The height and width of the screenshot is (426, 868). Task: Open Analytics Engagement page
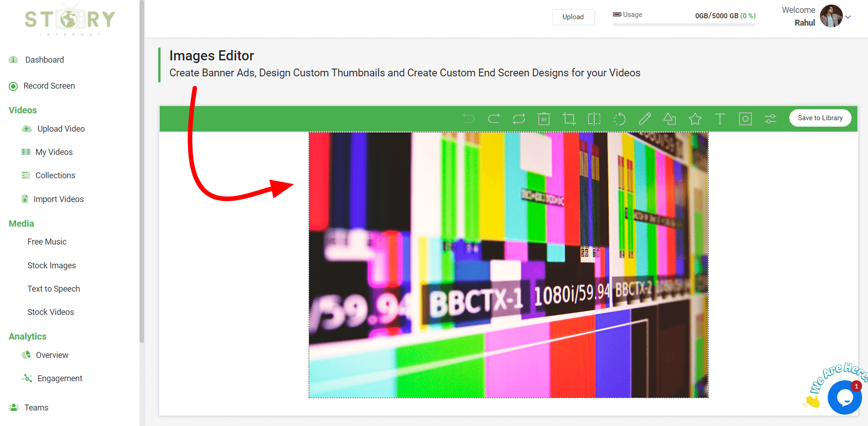click(60, 378)
